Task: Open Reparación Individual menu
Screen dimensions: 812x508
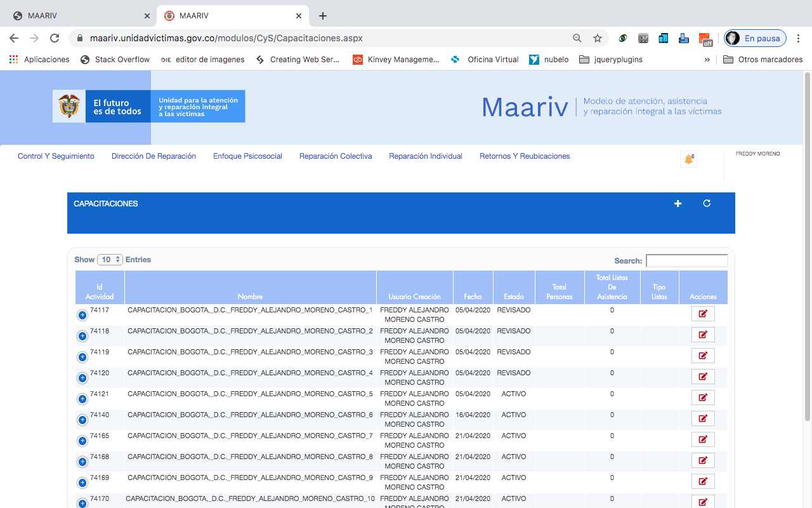Action: (426, 156)
